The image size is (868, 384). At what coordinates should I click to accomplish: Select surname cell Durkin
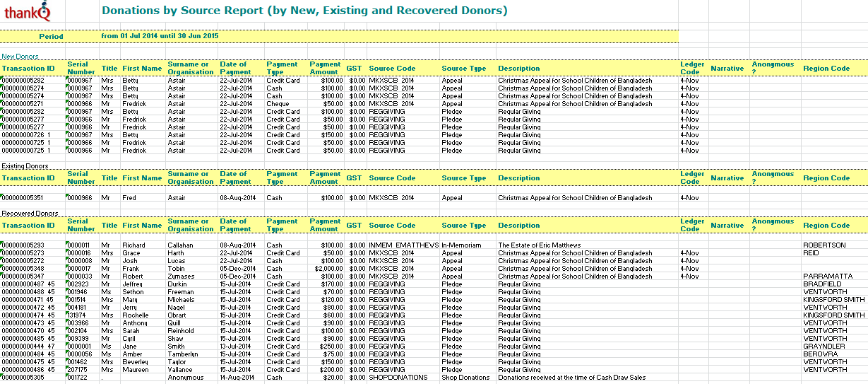click(x=177, y=284)
